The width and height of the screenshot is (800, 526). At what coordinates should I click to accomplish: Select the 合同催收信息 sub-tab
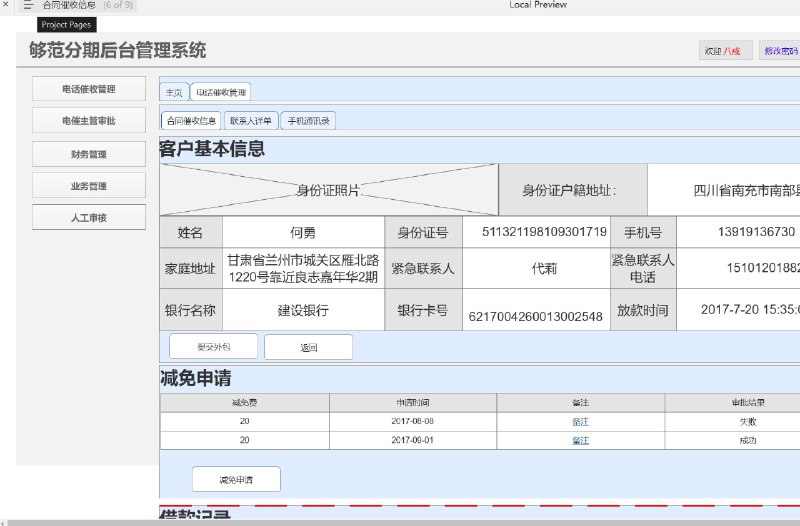point(191,121)
